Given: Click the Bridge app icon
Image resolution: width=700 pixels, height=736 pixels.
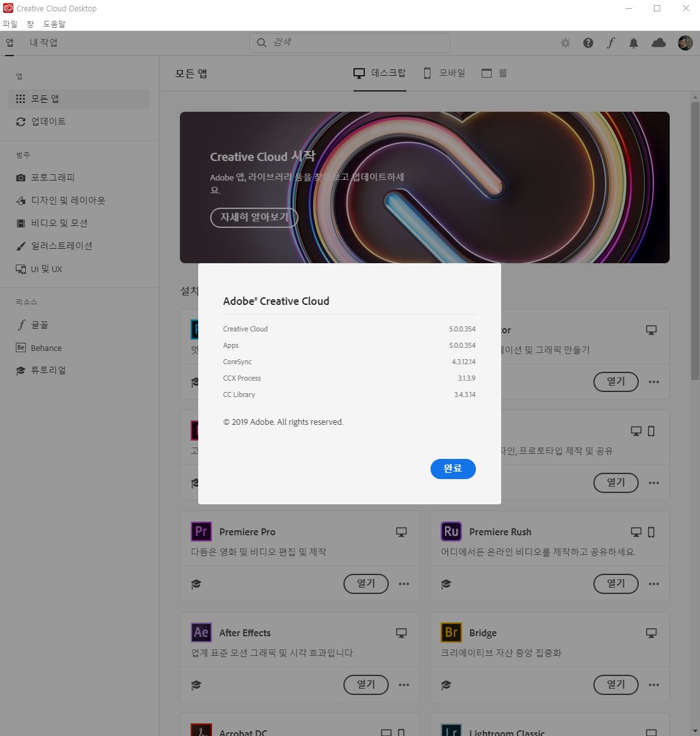Looking at the screenshot, I should [451, 632].
